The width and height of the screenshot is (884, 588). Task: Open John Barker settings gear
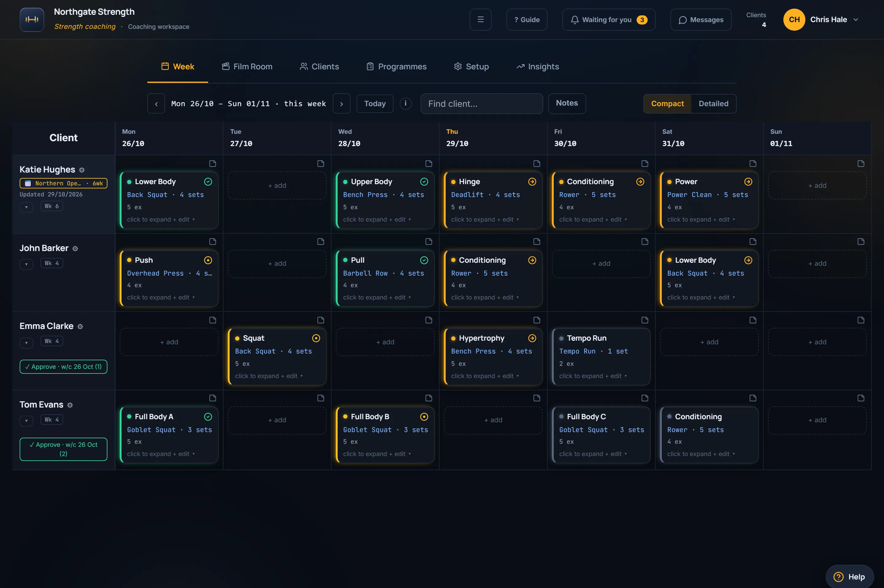pyautogui.click(x=75, y=249)
